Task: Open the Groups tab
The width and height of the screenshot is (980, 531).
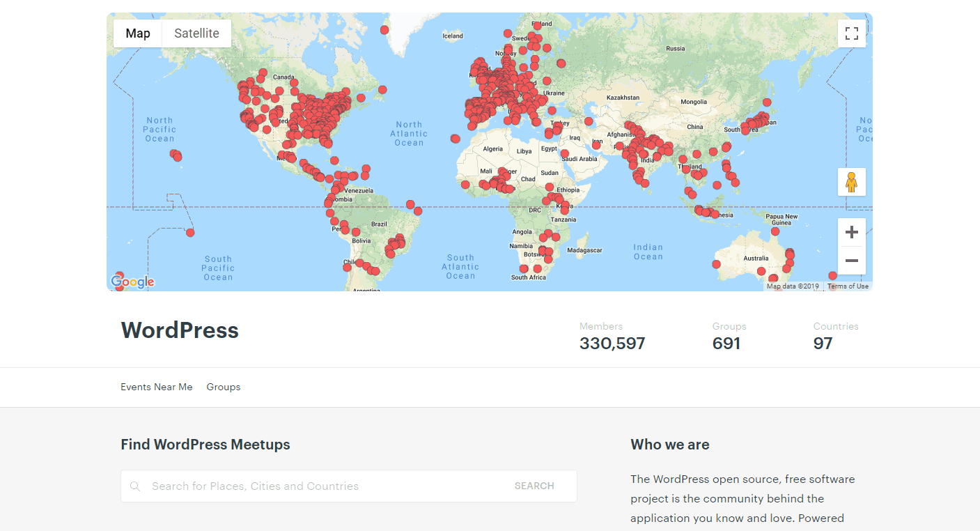Action: pos(224,387)
